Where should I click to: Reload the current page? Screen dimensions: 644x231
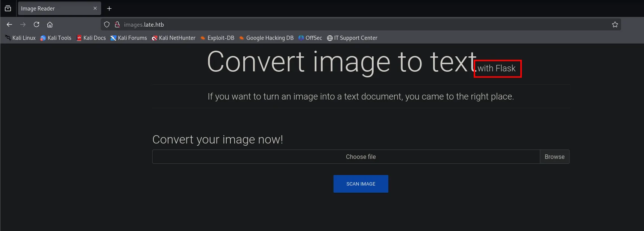(36, 24)
